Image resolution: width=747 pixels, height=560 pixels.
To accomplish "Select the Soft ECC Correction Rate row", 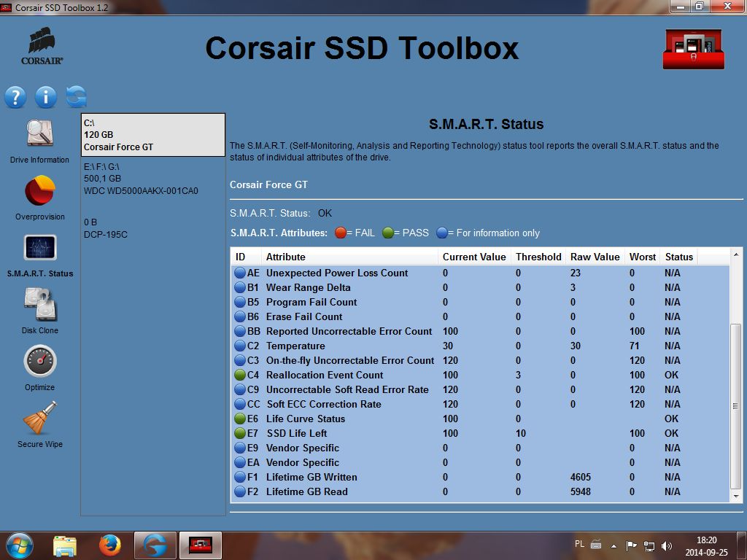I will click(x=480, y=404).
